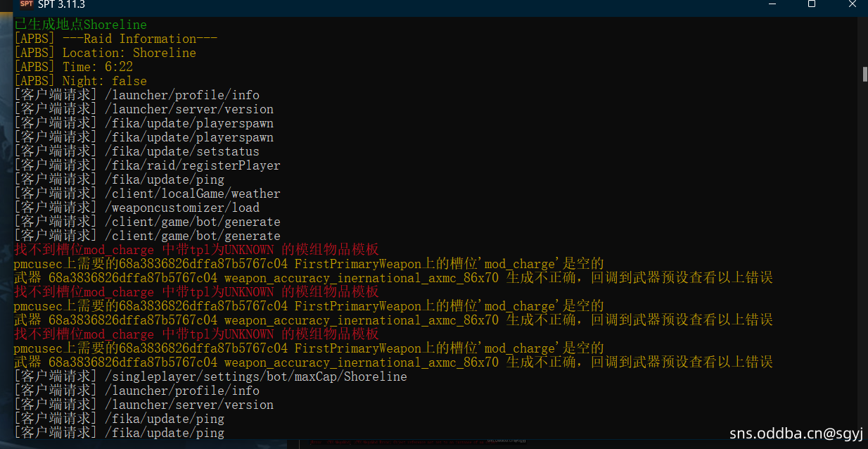Image resolution: width=868 pixels, height=449 pixels.
Task: Click the SPT icon in the title bar
Action: click(27, 4)
